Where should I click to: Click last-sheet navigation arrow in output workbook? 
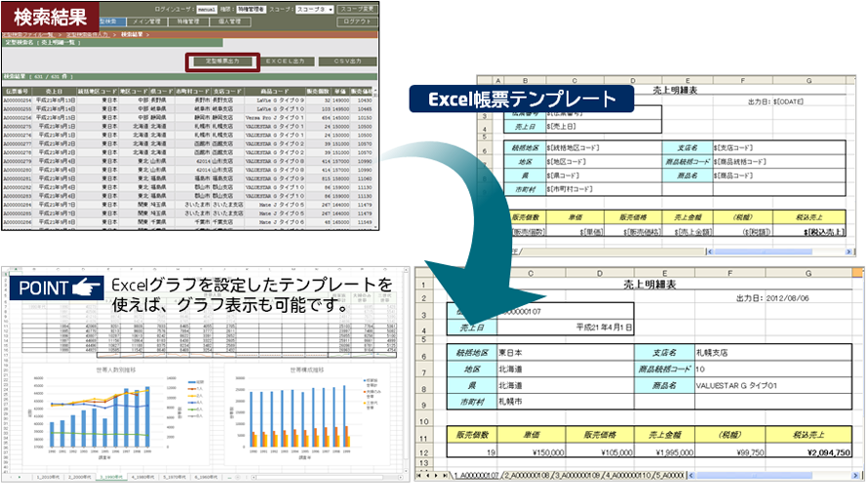[445, 475]
